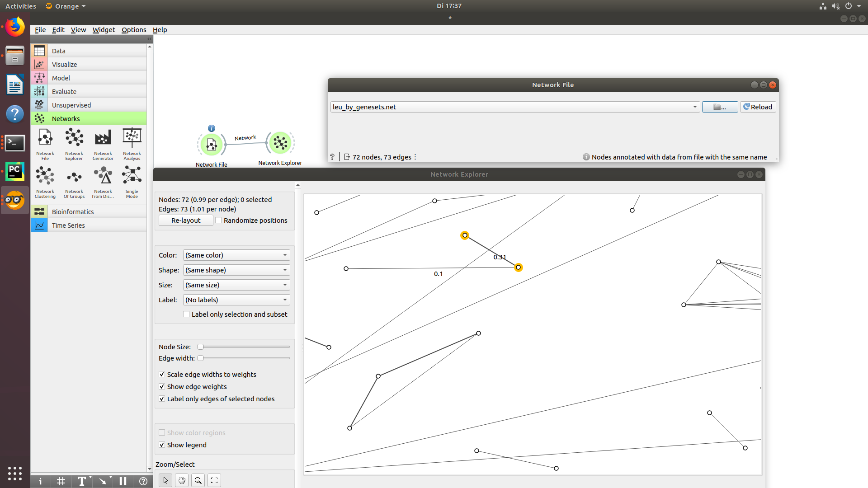Click Reload in Network File window
This screenshot has width=868, height=488.
(758, 107)
